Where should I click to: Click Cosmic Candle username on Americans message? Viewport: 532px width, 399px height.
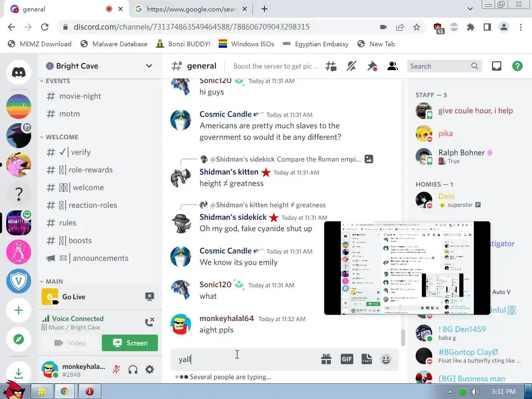pyautogui.click(x=225, y=114)
